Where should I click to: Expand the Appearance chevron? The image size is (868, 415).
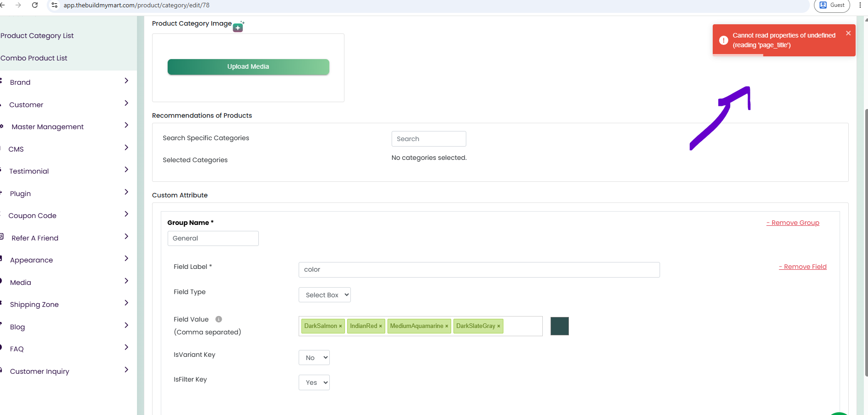click(126, 258)
